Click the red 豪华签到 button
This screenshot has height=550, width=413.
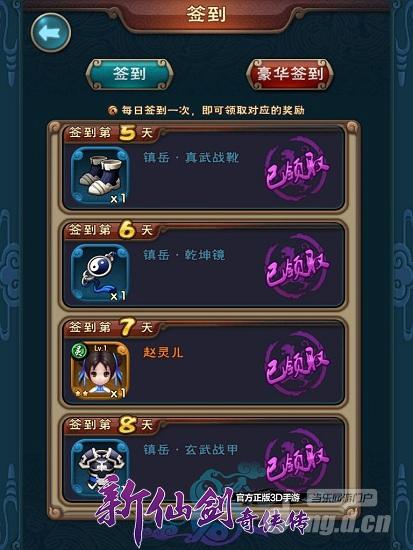click(x=290, y=74)
